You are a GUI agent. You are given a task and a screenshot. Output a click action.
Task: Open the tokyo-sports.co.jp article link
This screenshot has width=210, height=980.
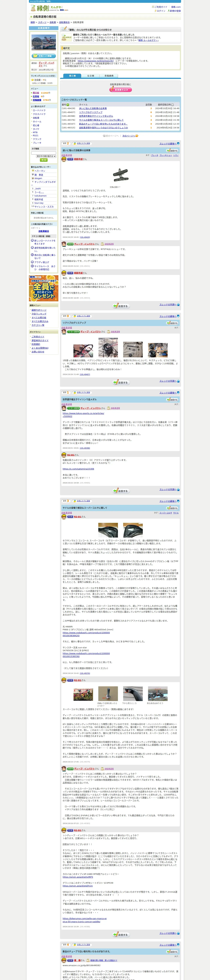tap(83, 415)
